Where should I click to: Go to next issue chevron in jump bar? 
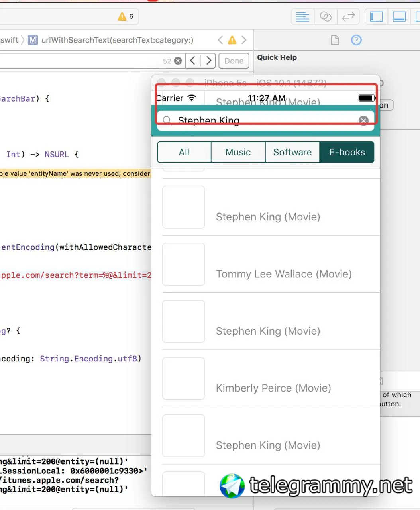pos(244,40)
